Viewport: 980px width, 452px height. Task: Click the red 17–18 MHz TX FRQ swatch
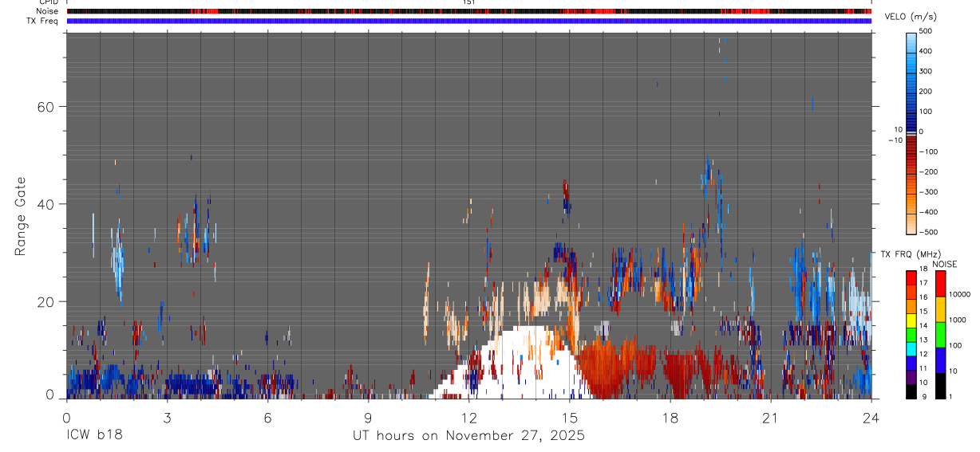coord(911,278)
